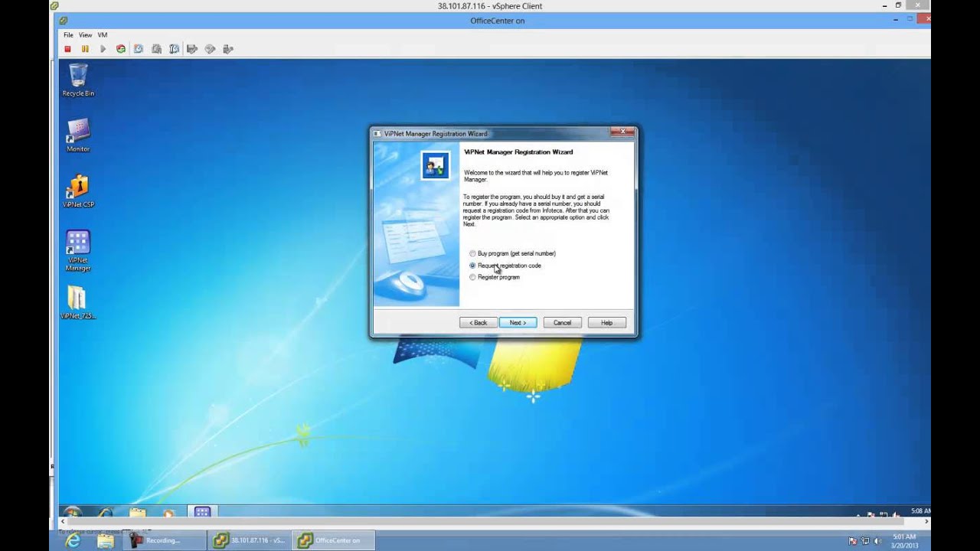Open the File menu

[x=68, y=35]
